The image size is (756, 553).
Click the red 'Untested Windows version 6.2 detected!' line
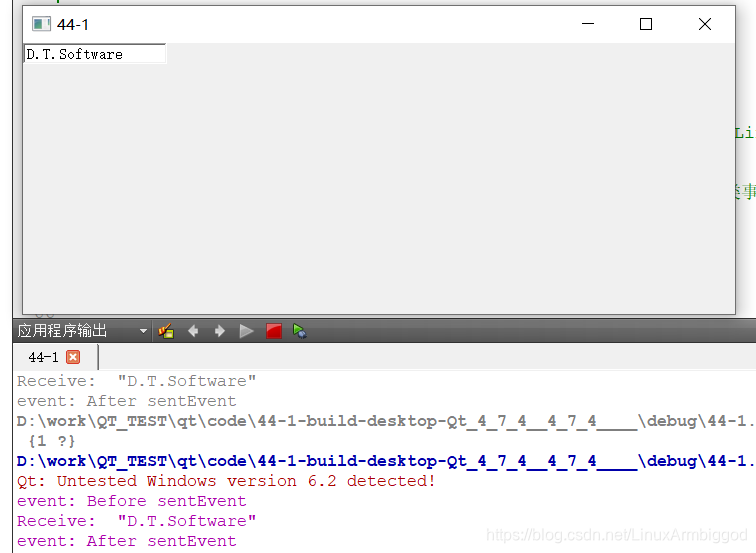[226, 481]
